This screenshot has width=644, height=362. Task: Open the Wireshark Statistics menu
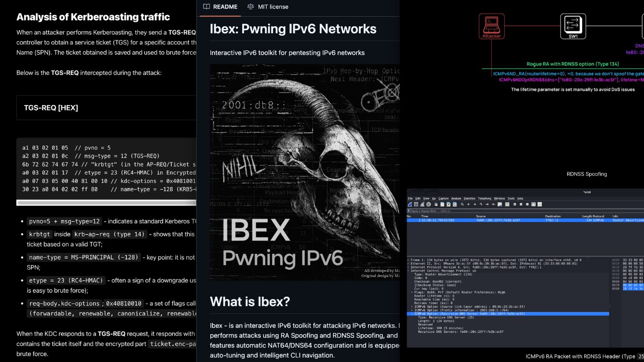coord(469,199)
